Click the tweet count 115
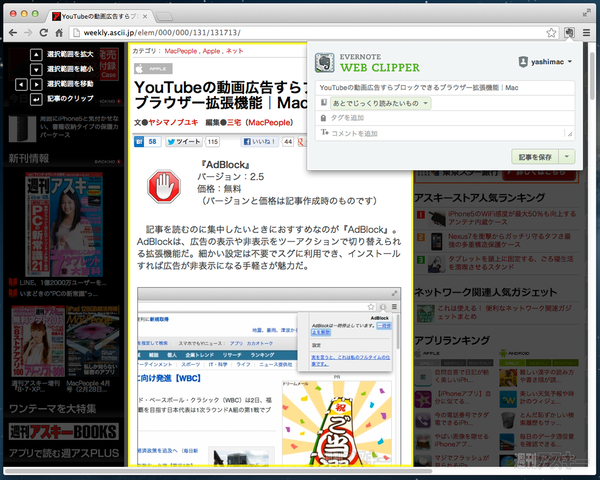This screenshot has height=480, width=600. tap(213, 142)
